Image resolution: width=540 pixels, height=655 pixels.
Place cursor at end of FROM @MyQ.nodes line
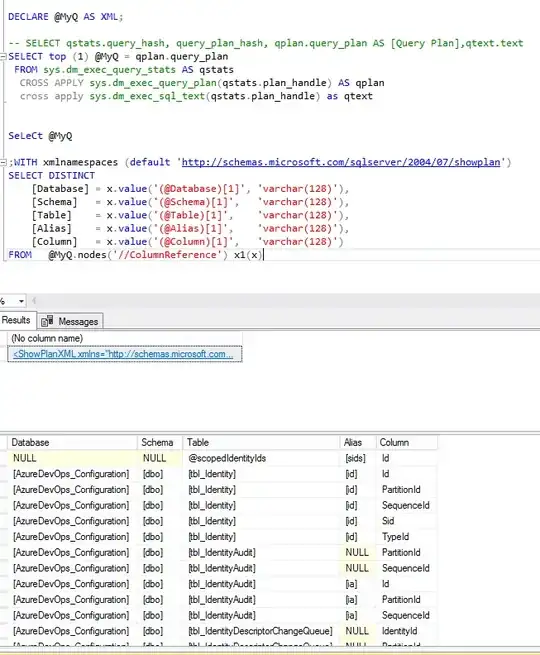click(263, 255)
